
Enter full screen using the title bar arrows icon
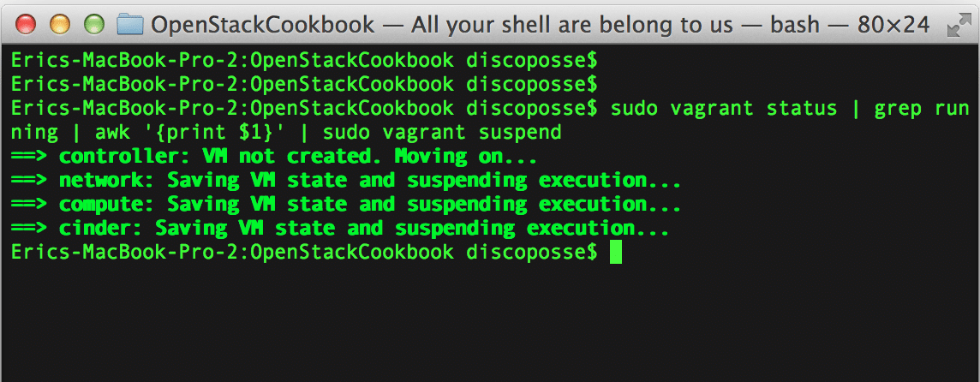[957, 26]
